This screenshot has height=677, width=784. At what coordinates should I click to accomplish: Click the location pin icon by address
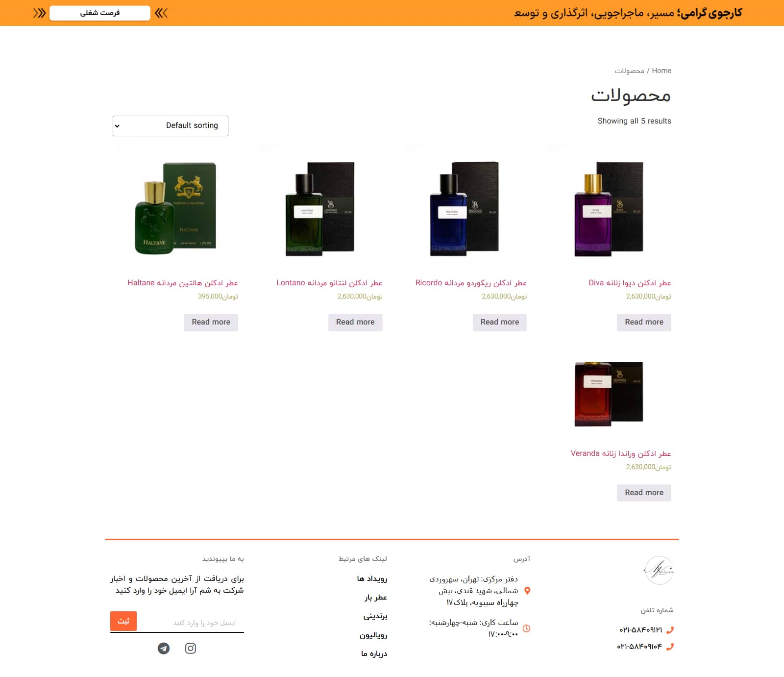(527, 591)
